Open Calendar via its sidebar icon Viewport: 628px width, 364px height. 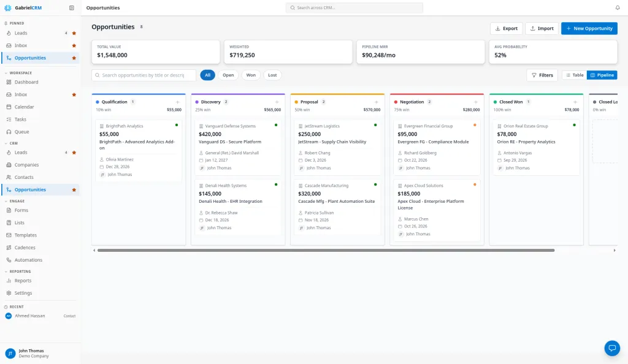coord(9,107)
